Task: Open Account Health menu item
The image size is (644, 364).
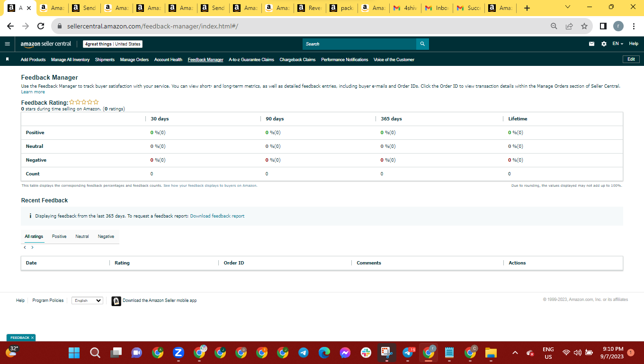Action: (168, 60)
